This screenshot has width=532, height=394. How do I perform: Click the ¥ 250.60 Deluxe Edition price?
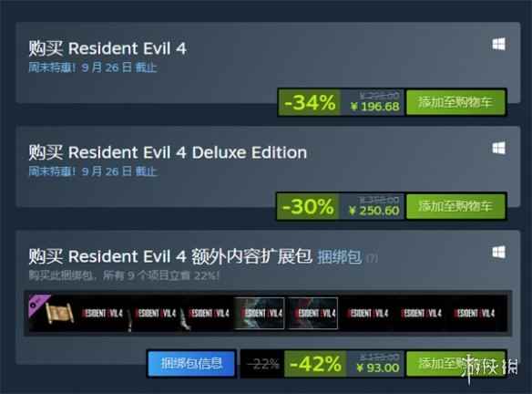click(374, 211)
